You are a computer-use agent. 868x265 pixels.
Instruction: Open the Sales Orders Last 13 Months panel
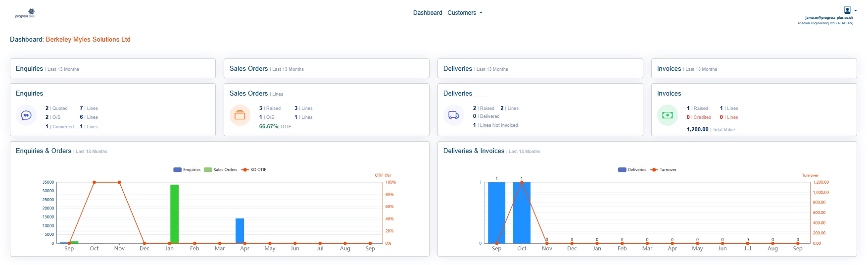coord(326,69)
